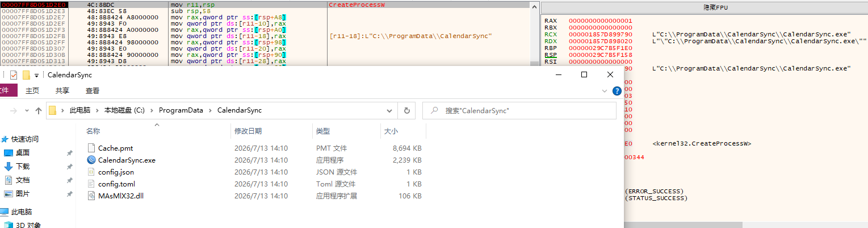
Task: Sort files by the 修改日期 column header
Action: point(248,131)
